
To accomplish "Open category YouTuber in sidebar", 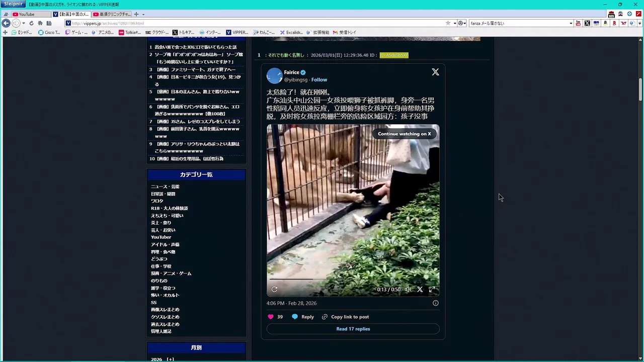I will tap(161, 237).
